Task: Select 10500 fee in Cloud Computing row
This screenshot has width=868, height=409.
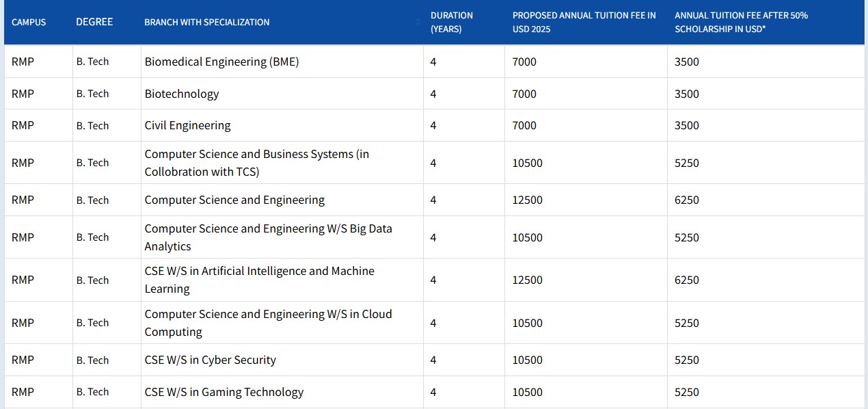Action: pyautogui.click(x=528, y=323)
